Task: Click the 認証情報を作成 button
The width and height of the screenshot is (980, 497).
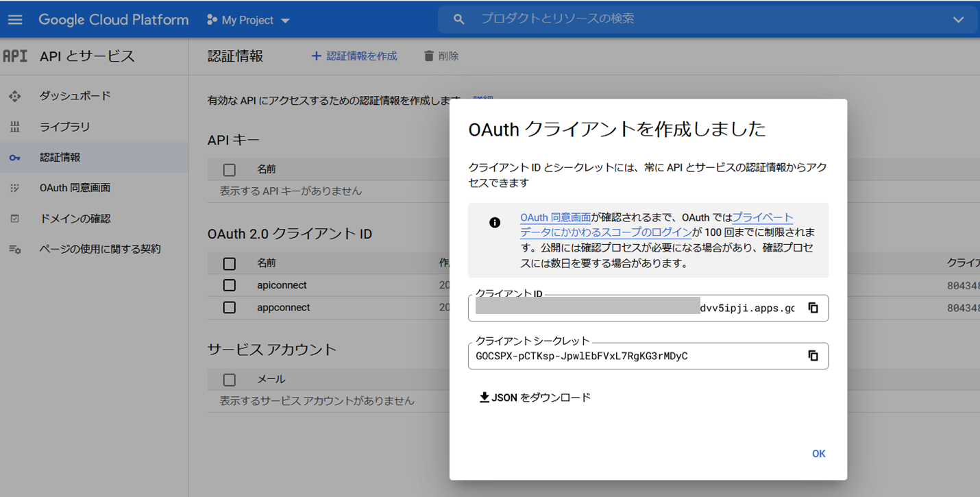Action: [354, 56]
